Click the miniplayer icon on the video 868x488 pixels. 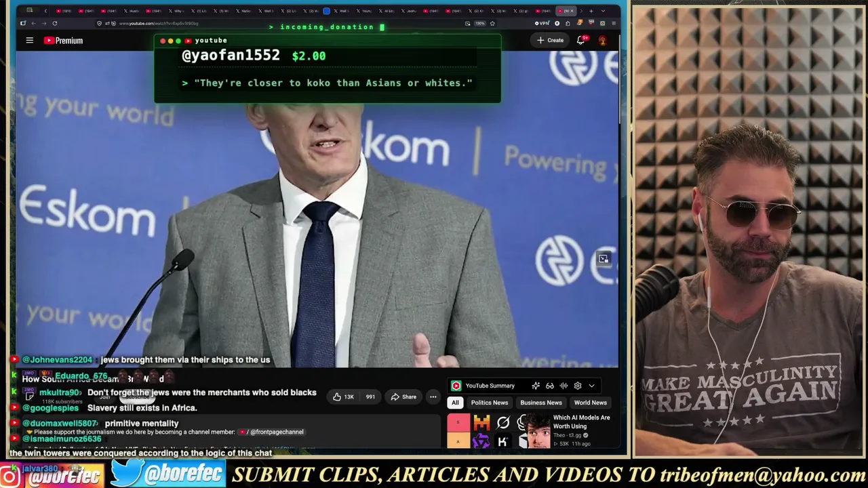[x=604, y=258]
